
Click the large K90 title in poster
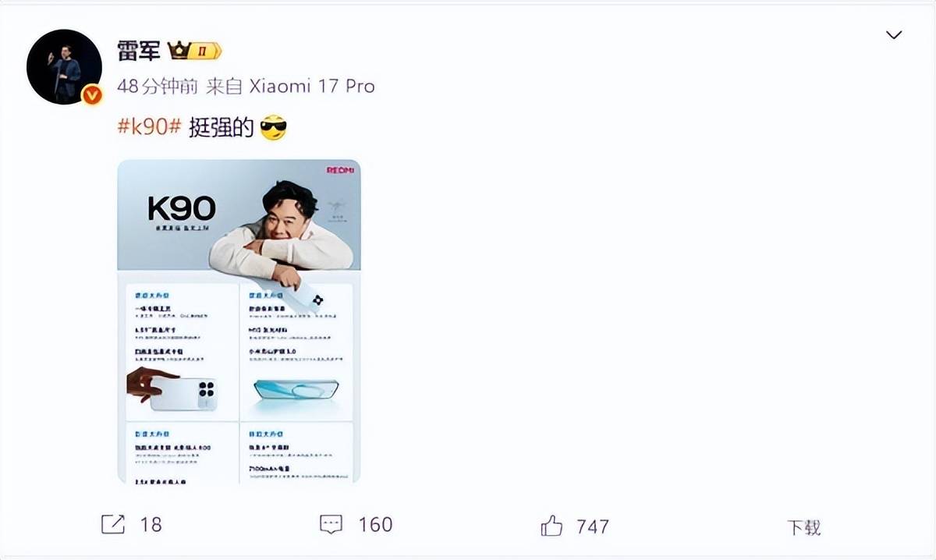tap(181, 208)
